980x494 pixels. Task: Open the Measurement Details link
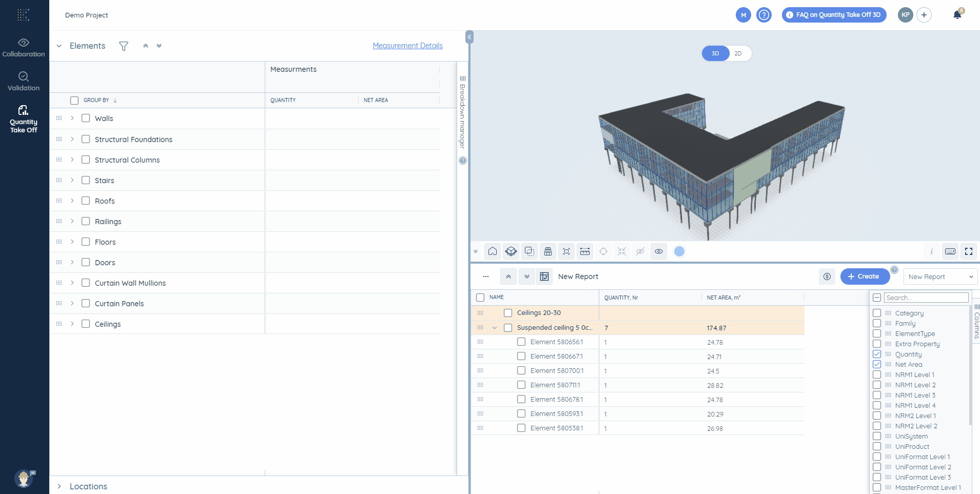[x=407, y=46]
